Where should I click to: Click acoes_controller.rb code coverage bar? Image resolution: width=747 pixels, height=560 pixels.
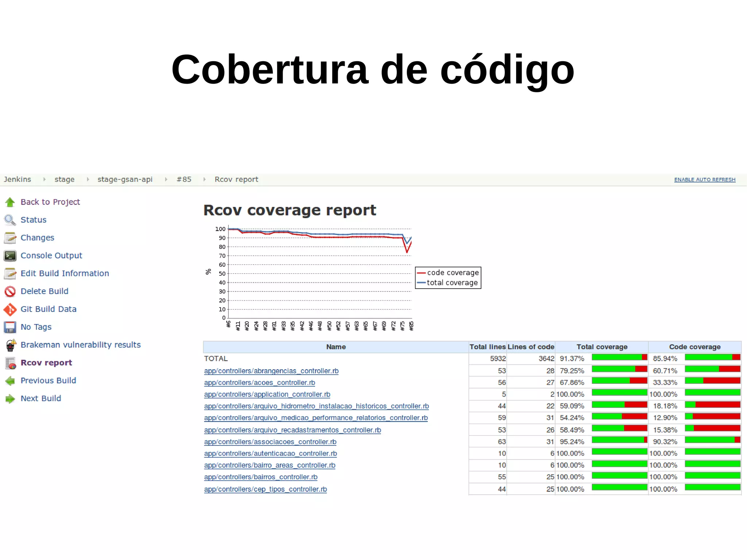[713, 381]
